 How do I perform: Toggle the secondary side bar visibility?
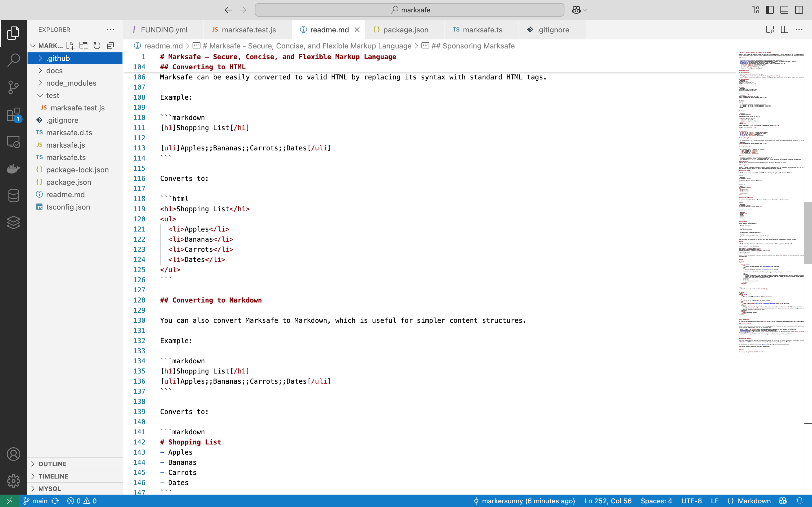coord(799,10)
